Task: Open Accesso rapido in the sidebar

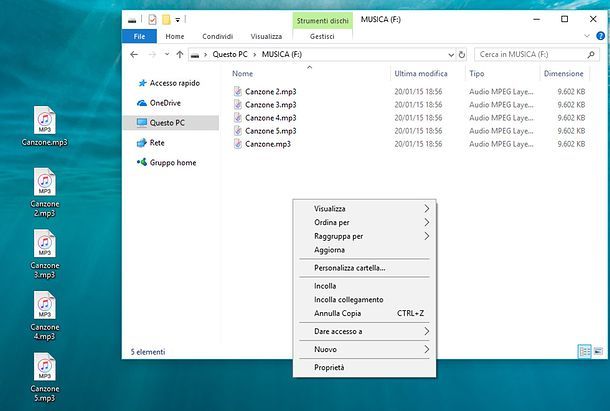Action: 169,83
